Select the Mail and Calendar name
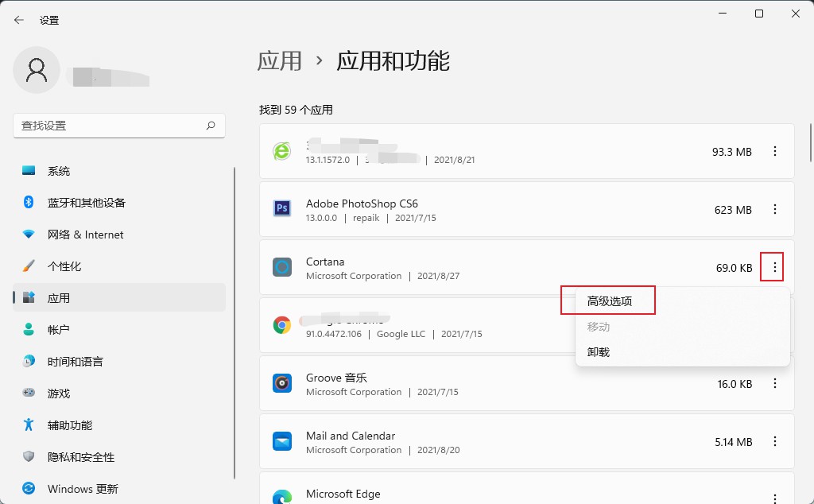 [351, 436]
